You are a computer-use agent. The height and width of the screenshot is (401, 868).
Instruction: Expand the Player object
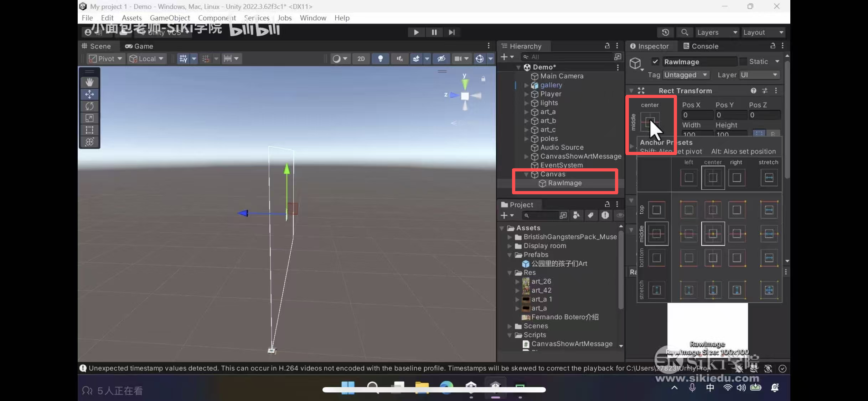pyautogui.click(x=526, y=94)
